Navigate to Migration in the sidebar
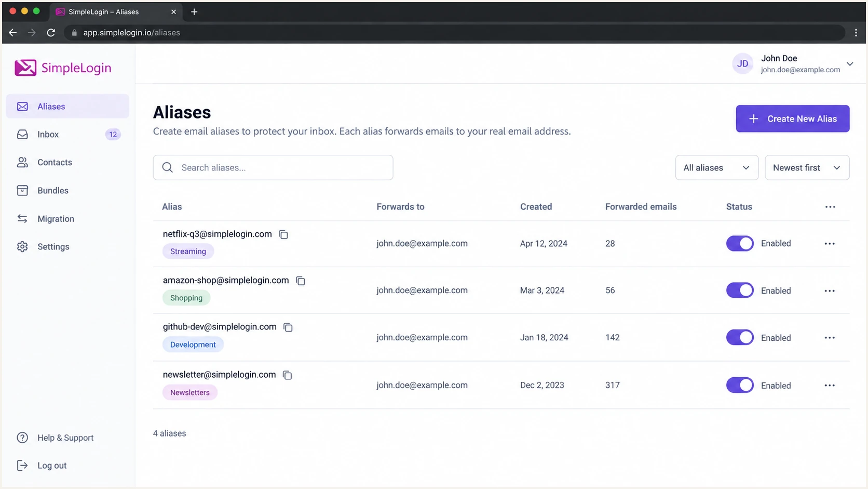Screen dimensions: 868x489 click(x=67, y=219)
